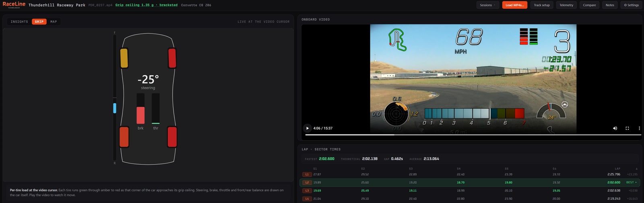
Task: Click the throttle bar gauge
Action: tap(156, 109)
